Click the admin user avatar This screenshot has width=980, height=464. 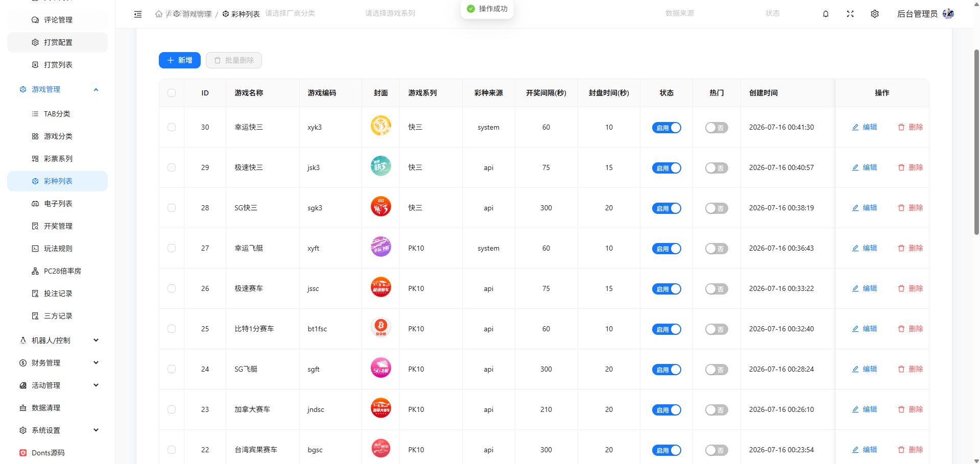tap(948, 14)
